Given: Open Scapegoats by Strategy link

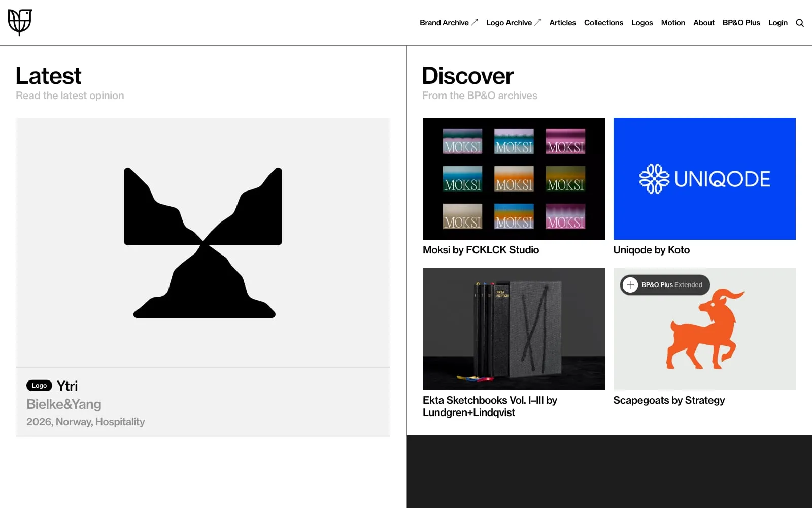Looking at the screenshot, I should point(669,400).
